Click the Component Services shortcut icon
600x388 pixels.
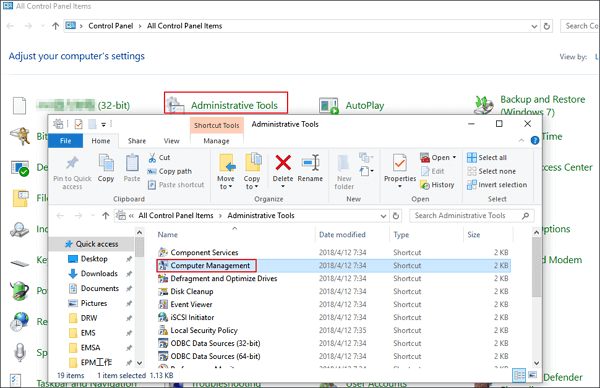[163, 253]
